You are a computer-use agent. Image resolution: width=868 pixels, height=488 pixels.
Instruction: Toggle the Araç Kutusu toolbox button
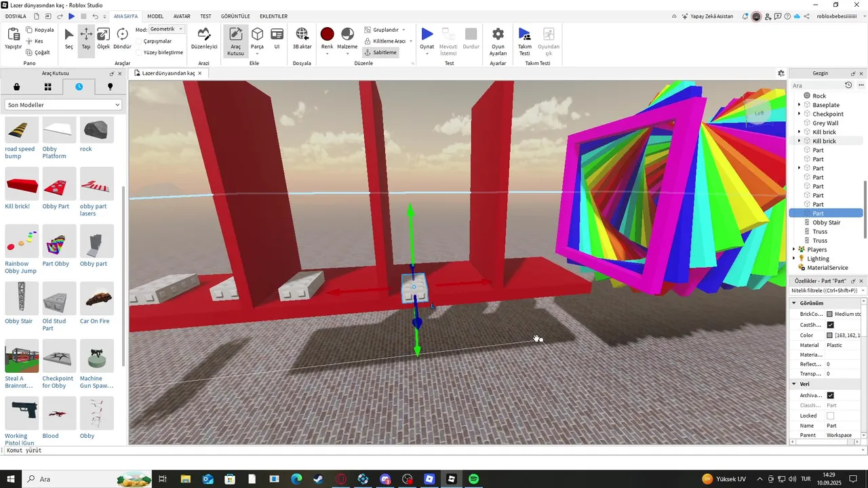tap(235, 41)
